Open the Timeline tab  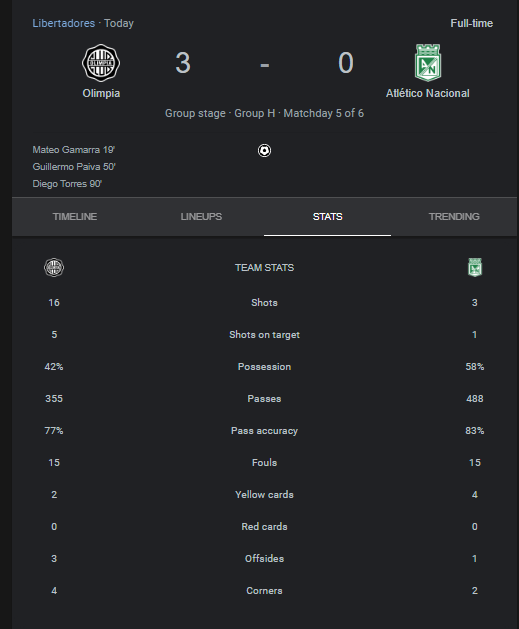(75, 217)
